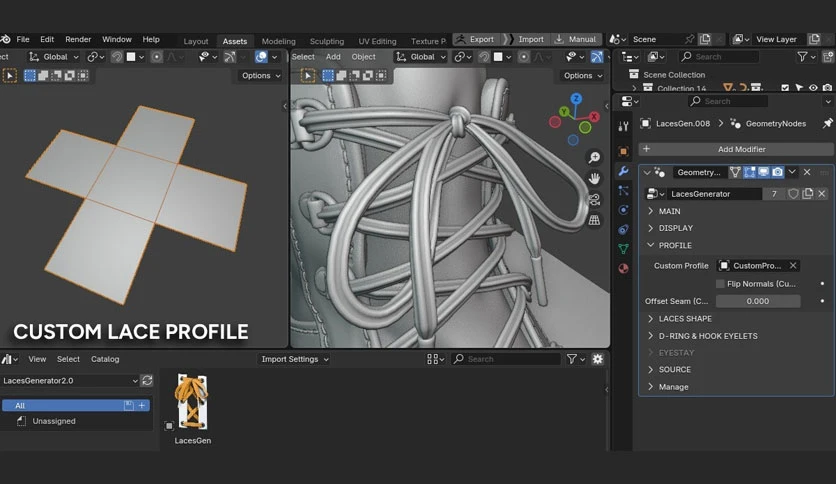Open the Object Data properties tab

click(623, 249)
